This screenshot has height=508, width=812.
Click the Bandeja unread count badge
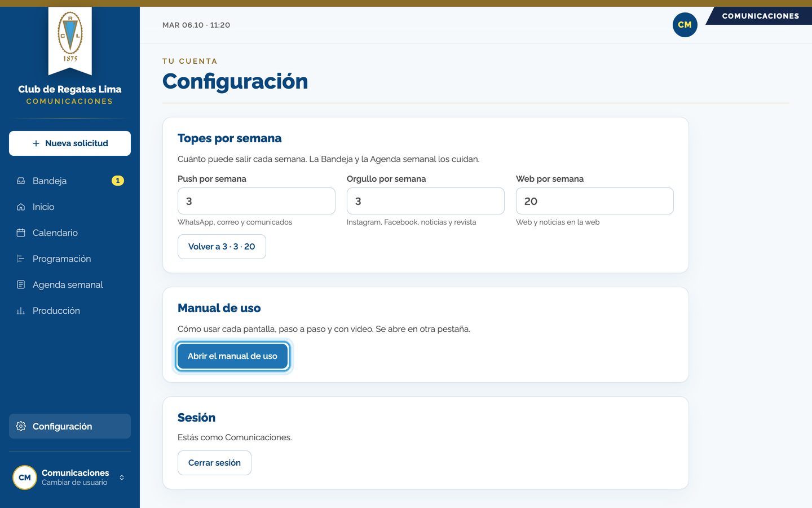[117, 181]
